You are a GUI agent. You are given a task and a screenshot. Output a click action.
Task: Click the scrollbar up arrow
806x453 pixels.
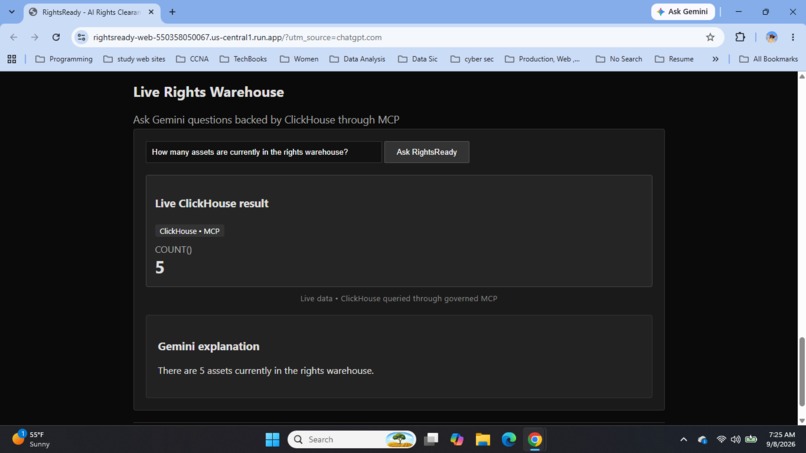[801, 76]
